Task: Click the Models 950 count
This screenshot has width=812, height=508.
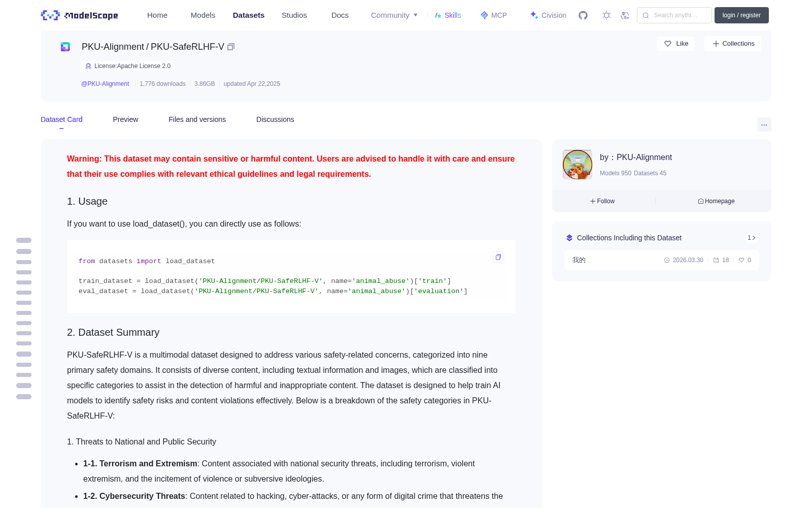Action: [x=616, y=173]
